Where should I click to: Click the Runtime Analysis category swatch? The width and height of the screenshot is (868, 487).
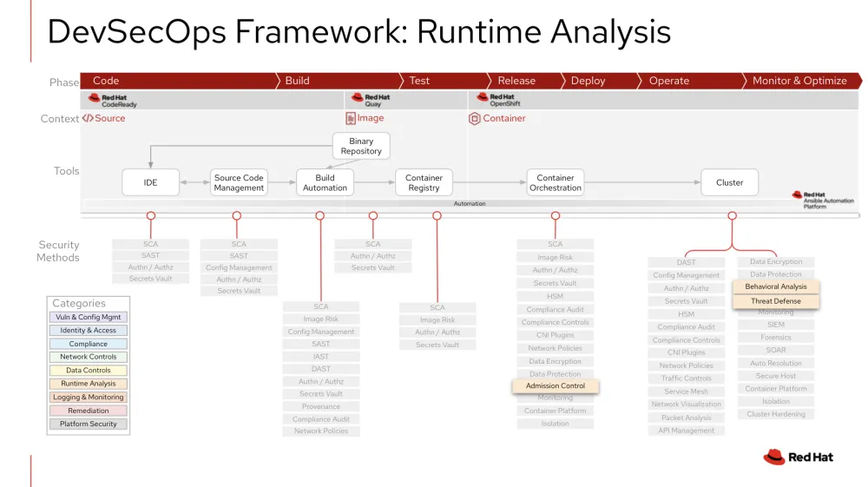[x=89, y=384]
